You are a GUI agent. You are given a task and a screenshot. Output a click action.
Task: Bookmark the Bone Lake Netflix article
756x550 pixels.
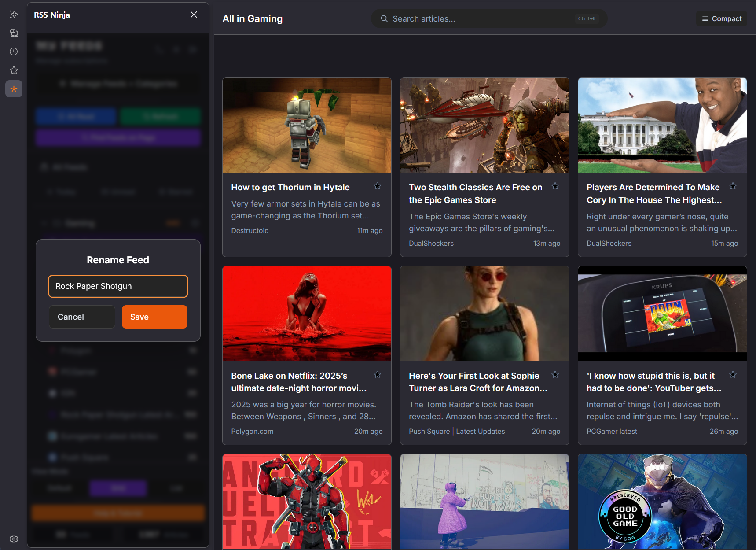pos(377,374)
